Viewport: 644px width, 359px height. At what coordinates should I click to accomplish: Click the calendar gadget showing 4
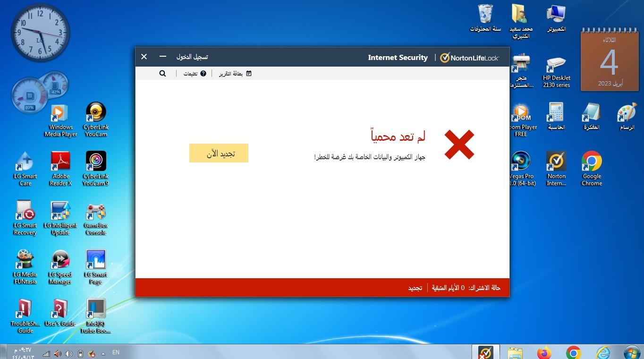[x=609, y=60]
